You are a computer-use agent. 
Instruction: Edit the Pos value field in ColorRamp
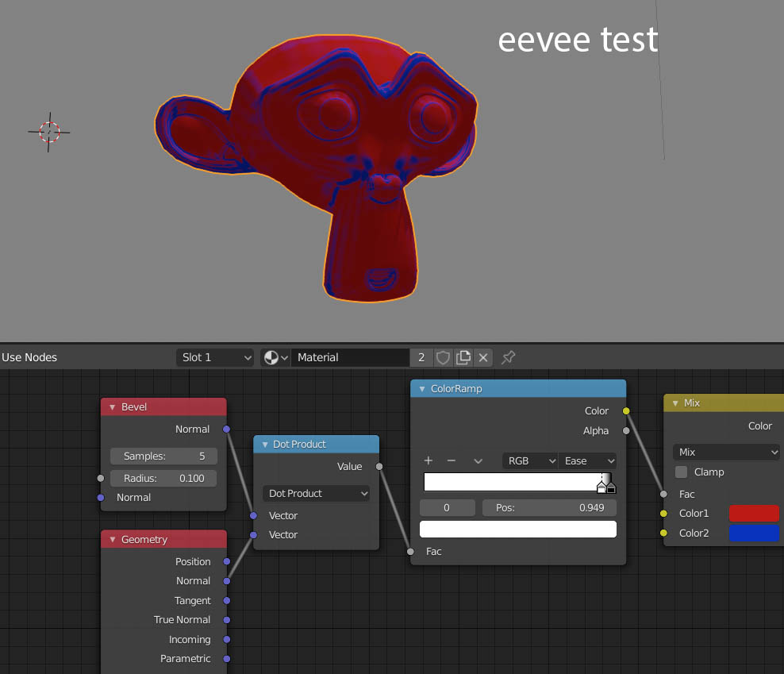click(549, 506)
